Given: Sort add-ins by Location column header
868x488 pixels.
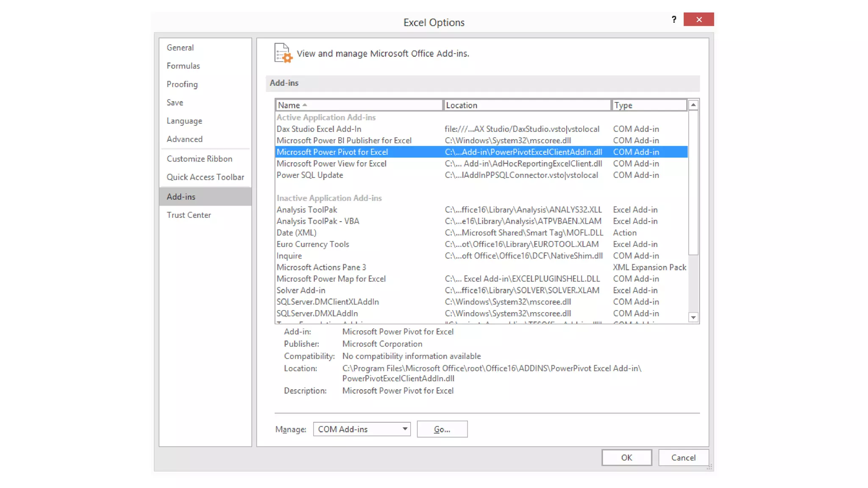Looking at the screenshot, I should pyautogui.click(x=527, y=105).
